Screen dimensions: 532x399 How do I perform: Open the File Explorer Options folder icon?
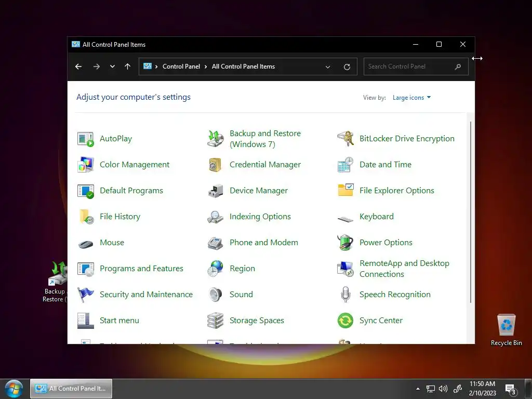click(x=345, y=190)
